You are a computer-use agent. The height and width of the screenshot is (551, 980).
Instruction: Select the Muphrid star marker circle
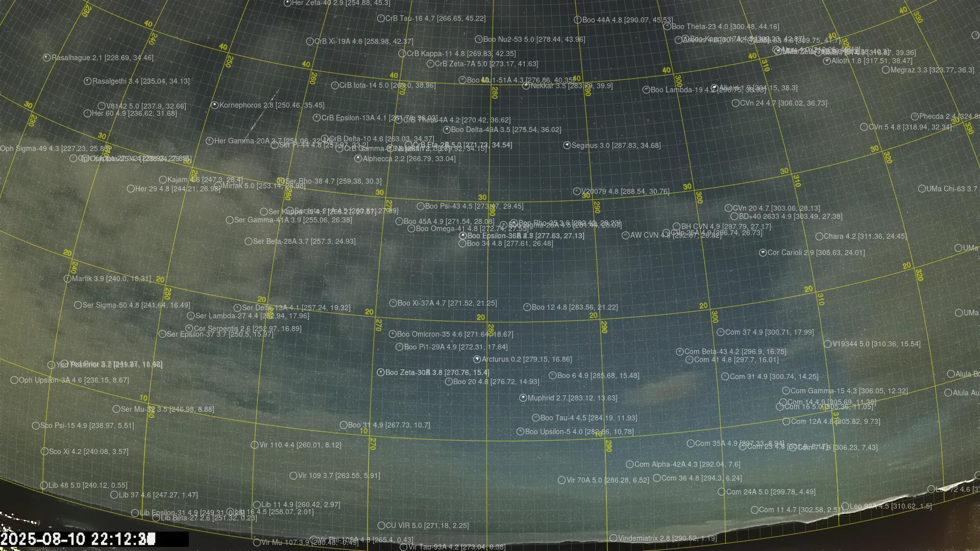pos(523,398)
